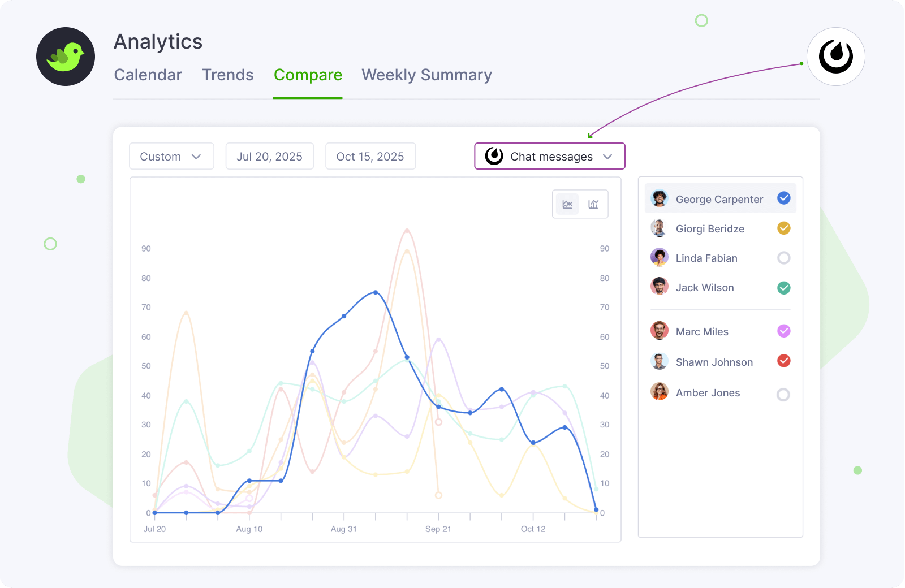Click Marc Miles' avatar picture
This screenshot has width=905, height=588.
(x=659, y=331)
